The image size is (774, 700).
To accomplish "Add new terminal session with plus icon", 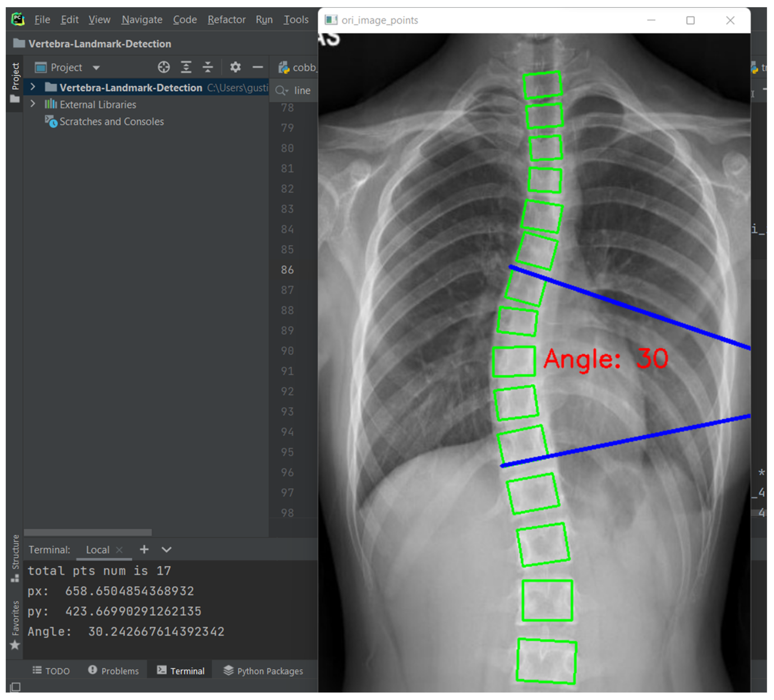I will [144, 549].
